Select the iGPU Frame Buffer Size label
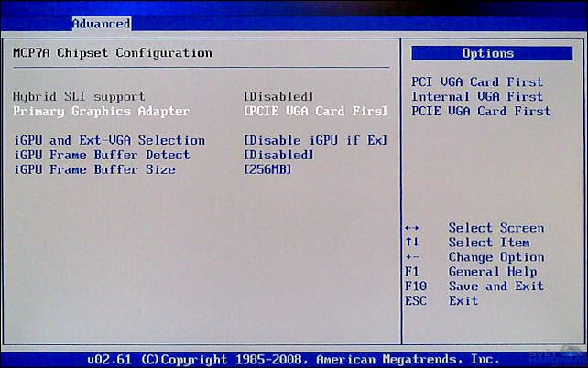The width and height of the screenshot is (588, 368). pyautogui.click(x=93, y=169)
